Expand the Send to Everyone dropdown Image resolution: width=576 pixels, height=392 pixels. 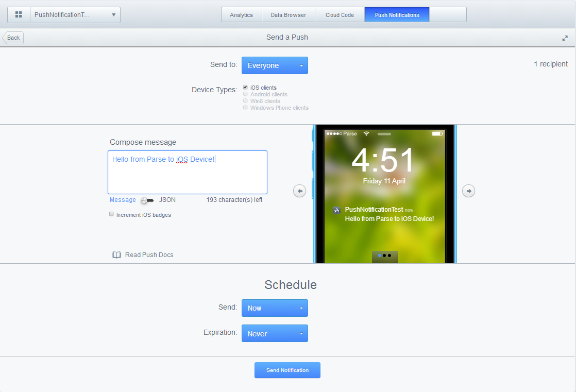click(x=275, y=65)
